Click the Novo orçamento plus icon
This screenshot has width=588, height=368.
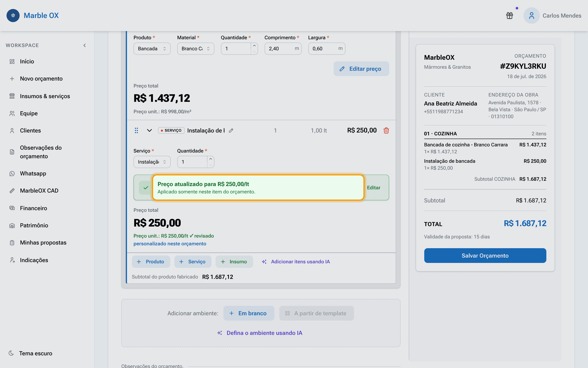point(12,79)
